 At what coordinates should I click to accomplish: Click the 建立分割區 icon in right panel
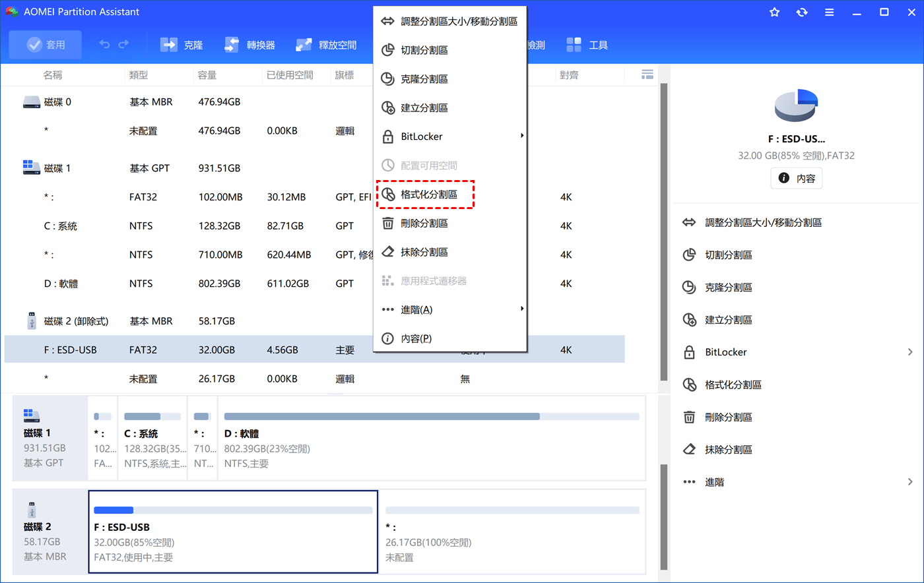pyautogui.click(x=689, y=320)
